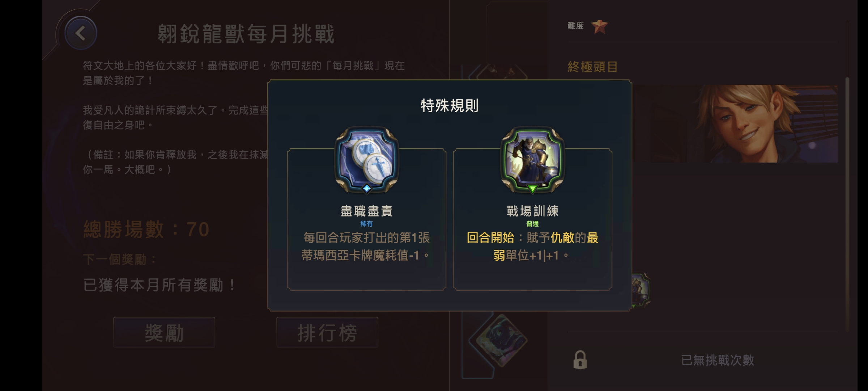Click the right panel scrollbar
This screenshot has height=391, width=868.
(x=847, y=205)
